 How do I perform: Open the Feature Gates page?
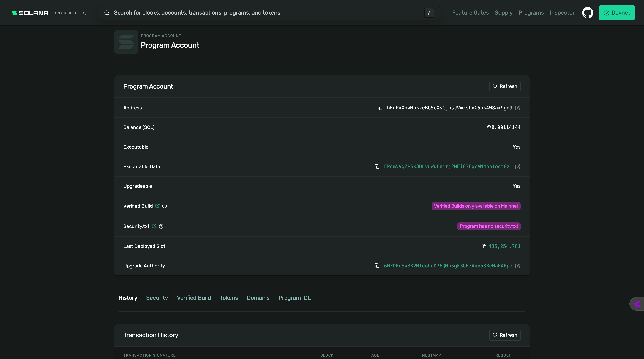click(470, 13)
